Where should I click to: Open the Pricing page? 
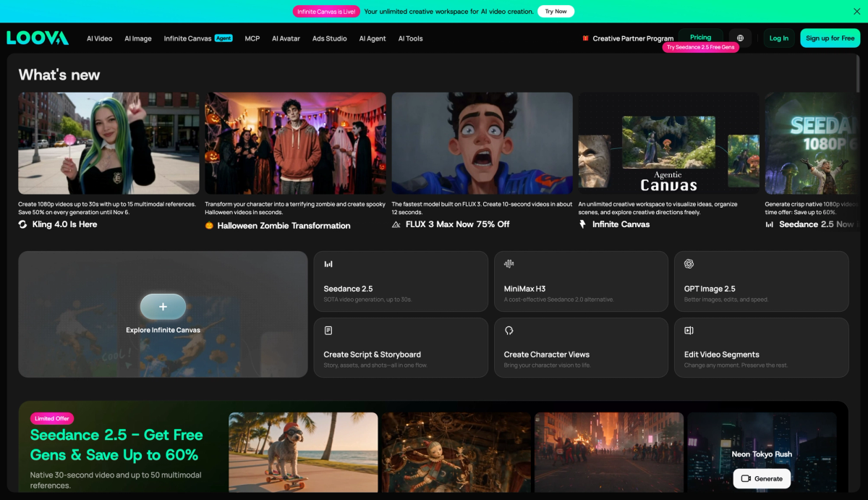(x=700, y=38)
